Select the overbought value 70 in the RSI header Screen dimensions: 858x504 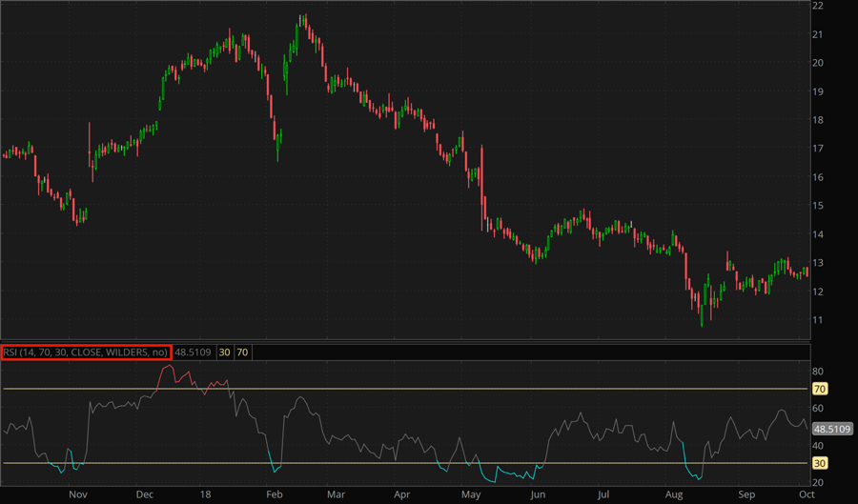pyautogui.click(x=242, y=353)
